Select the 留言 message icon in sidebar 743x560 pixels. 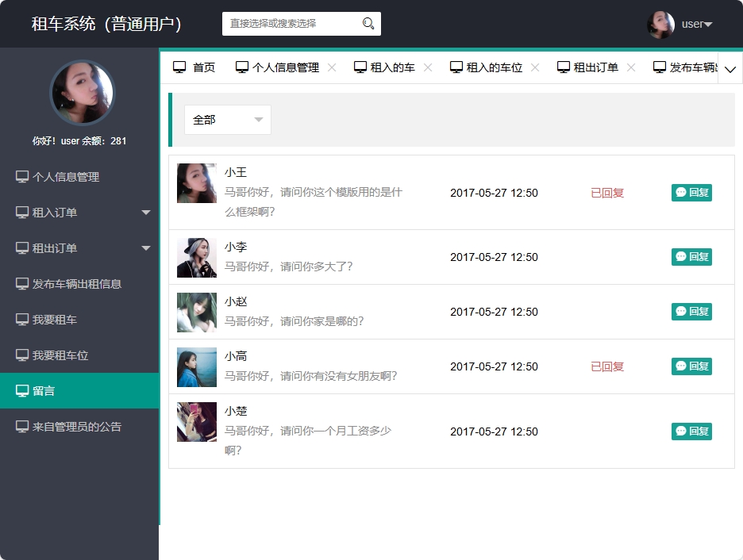22,390
